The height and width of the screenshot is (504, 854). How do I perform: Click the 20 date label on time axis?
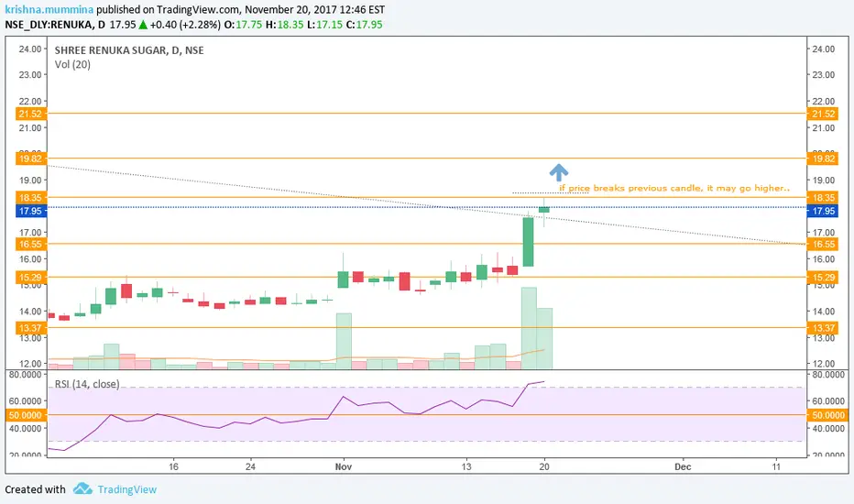coord(544,466)
